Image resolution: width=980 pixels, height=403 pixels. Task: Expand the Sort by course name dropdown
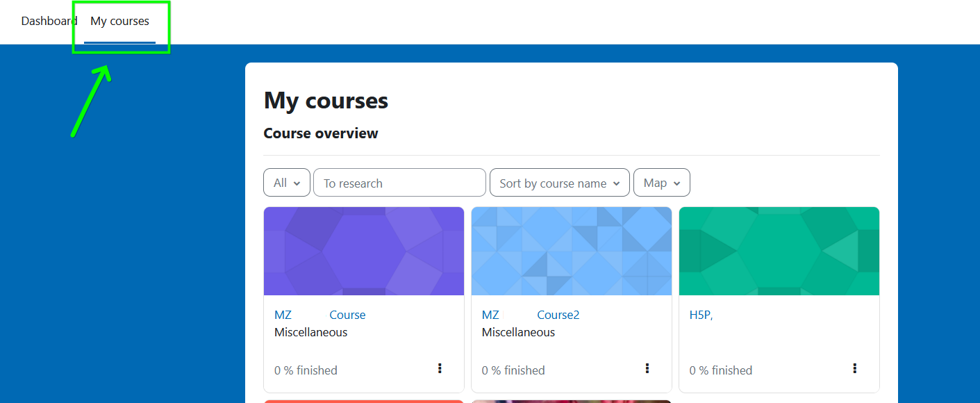click(x=560, y=183)
